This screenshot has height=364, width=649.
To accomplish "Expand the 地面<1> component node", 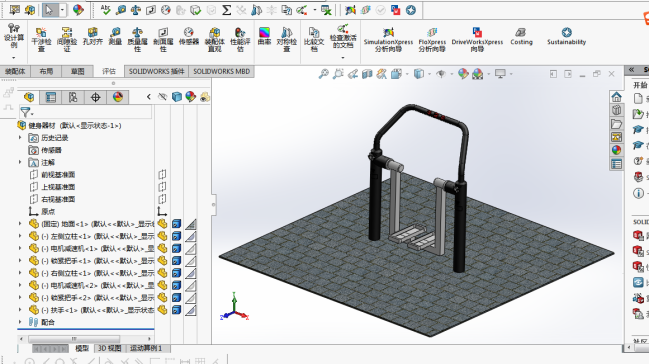I will click(x=20, y=224).
